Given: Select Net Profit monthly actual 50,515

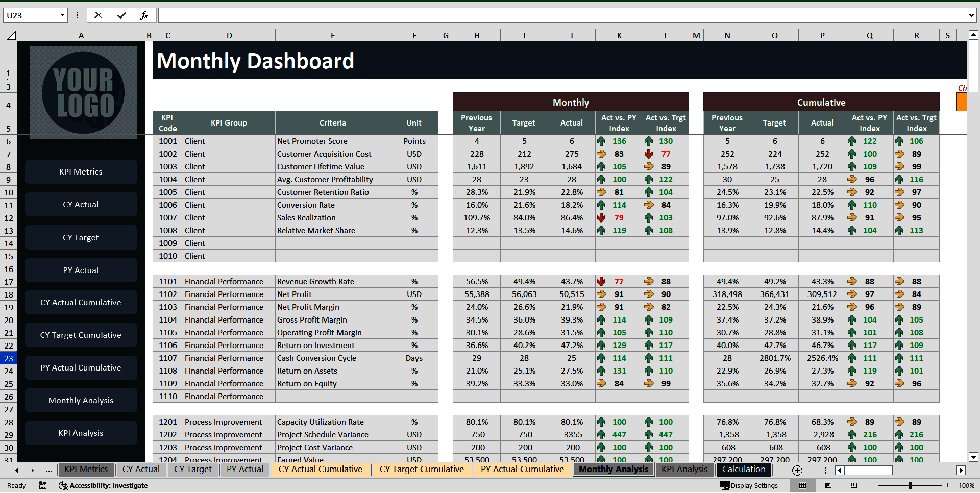Looking at the screenshot, I should 572,294.
